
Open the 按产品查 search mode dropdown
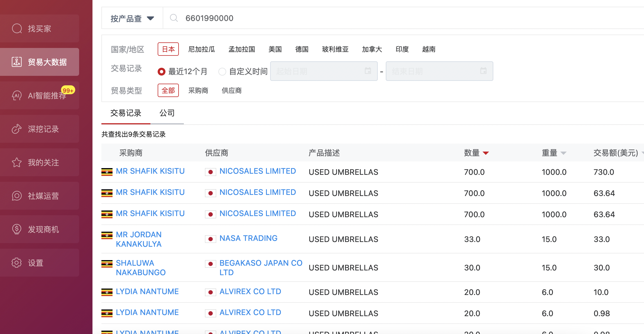coord(131,18)
